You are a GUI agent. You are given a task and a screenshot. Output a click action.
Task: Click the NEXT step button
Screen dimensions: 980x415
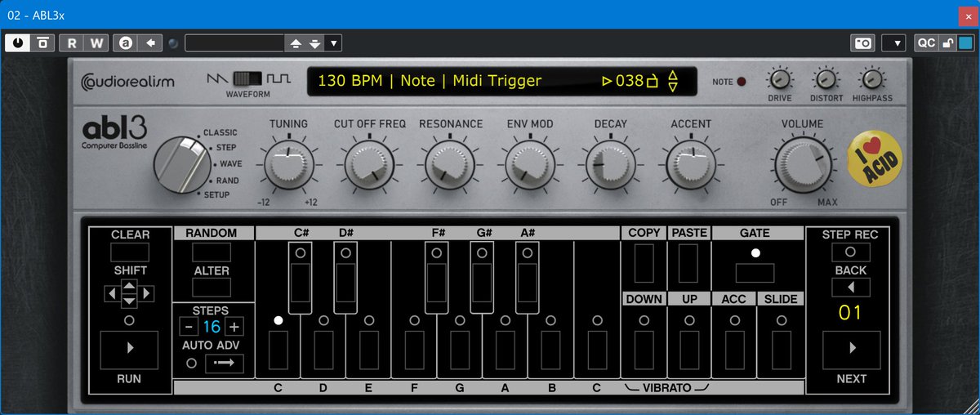pos(851,349)
